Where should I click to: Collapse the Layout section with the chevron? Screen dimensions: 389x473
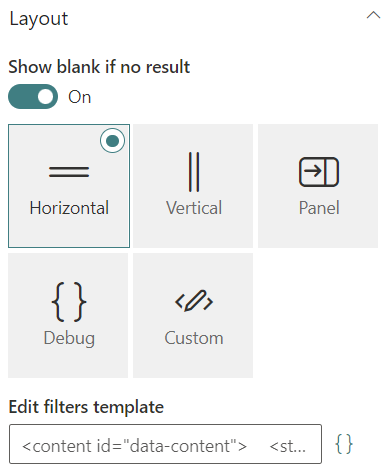[373, 15]
